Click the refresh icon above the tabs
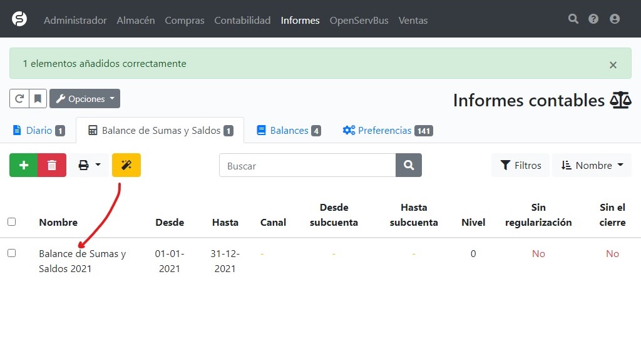The image size is (641, 364). [x=19, y=98]
